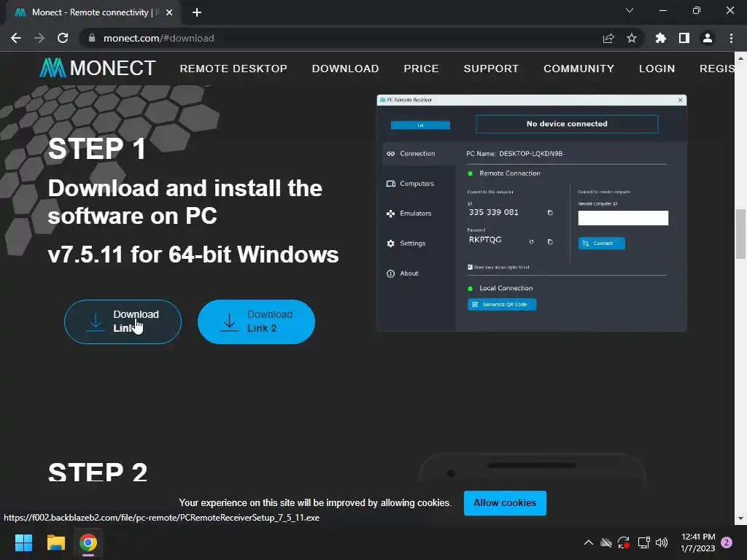The width and height of the screenshot is (747, 560).
Task: View site security lock icon
Action: coord(92,38)
